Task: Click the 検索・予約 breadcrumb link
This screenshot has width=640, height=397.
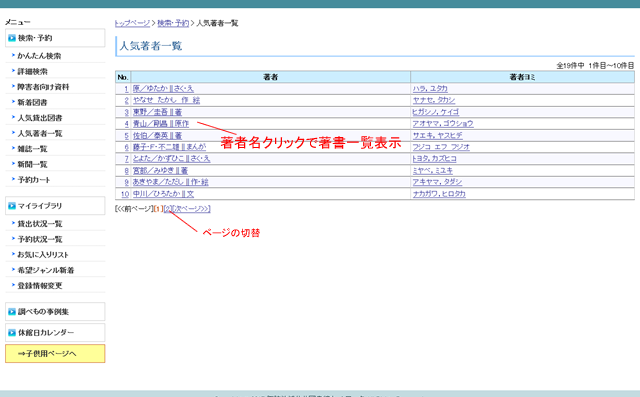Action: pos(173,23)
